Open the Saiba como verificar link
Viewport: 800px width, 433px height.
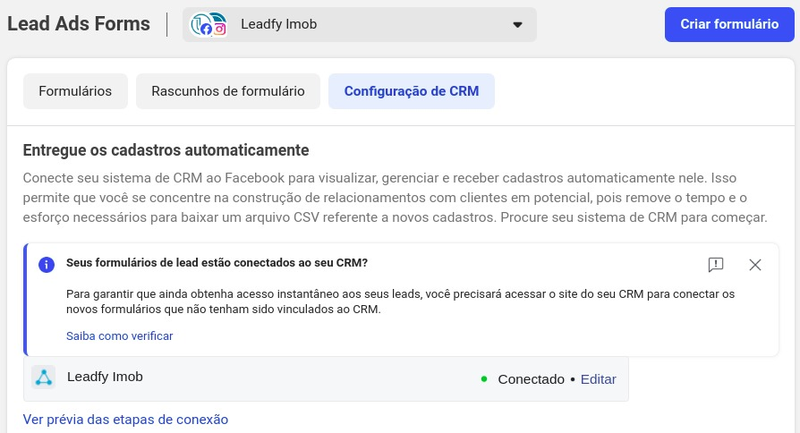click(x=119, y=336)
